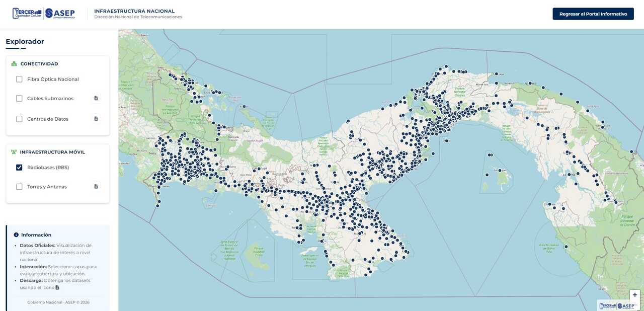Click Regresar al Portal Informativo button
The height and width of the screenshot is (311, 644).
click(x=593, y=14)
